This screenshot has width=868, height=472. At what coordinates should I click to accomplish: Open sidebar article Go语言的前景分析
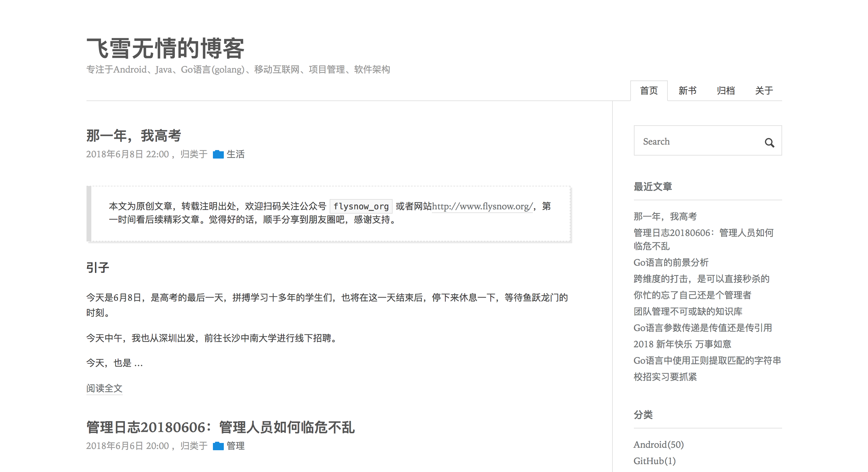click(671, 262)
